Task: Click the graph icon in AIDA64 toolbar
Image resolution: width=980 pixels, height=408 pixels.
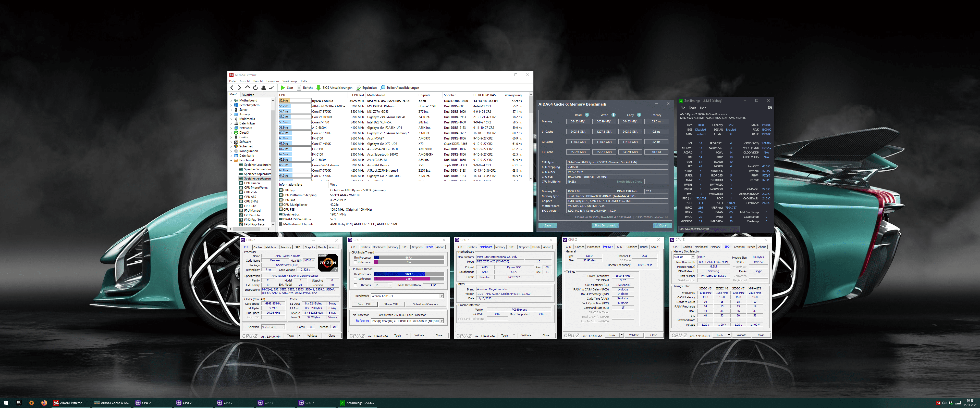Action: pos(271,88)
